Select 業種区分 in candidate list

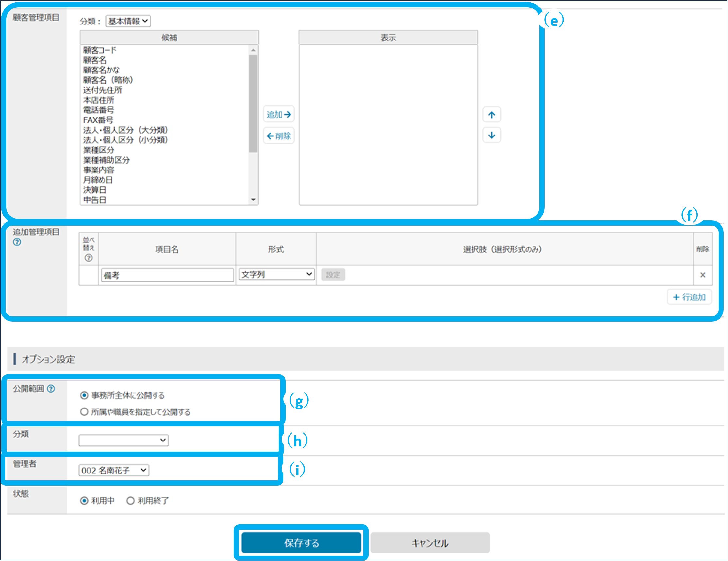click(99, 150)
